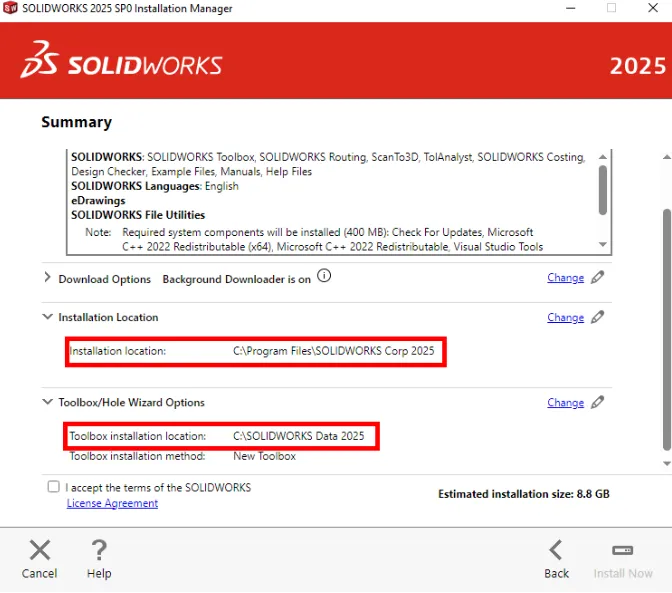Open the License Agreement link
Image resolution: width=672 pixels, height=593 pixels.
[x=112, y=503]
